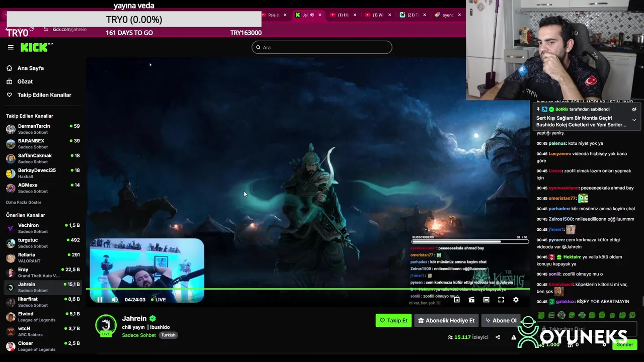Click Takip Et follow button
This screenshot has height=362, width=644.
tap(393, 320)
